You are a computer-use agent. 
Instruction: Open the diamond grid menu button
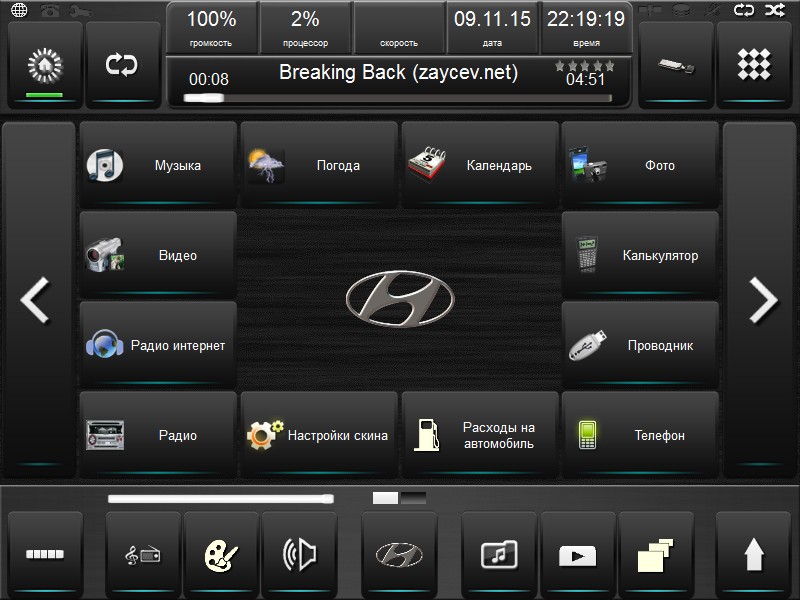pos(754,65)
